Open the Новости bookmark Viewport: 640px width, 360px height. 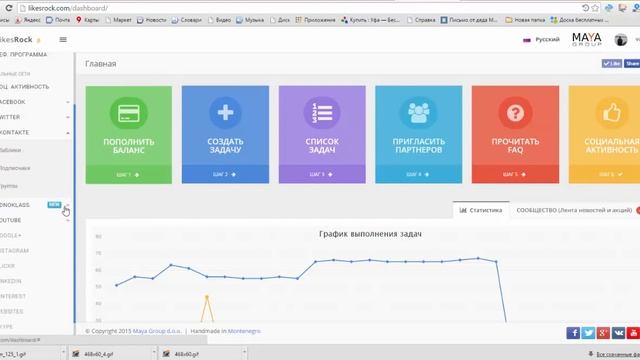(x=152, y=20)
